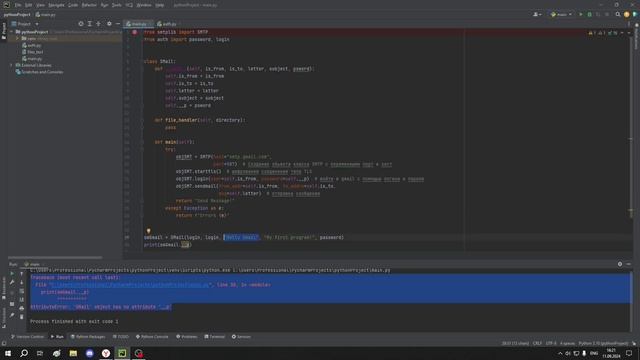Print the Run console output

pos(22,308)
